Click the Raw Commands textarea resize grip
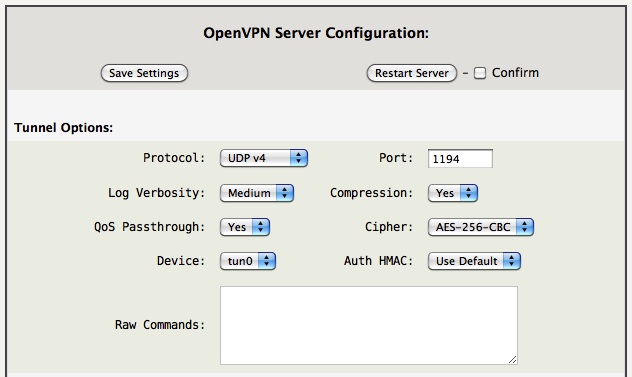 [513, 360]
